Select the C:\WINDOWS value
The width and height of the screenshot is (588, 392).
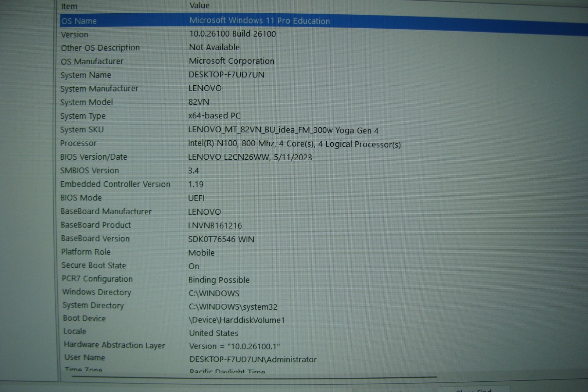tap(214, 293)
